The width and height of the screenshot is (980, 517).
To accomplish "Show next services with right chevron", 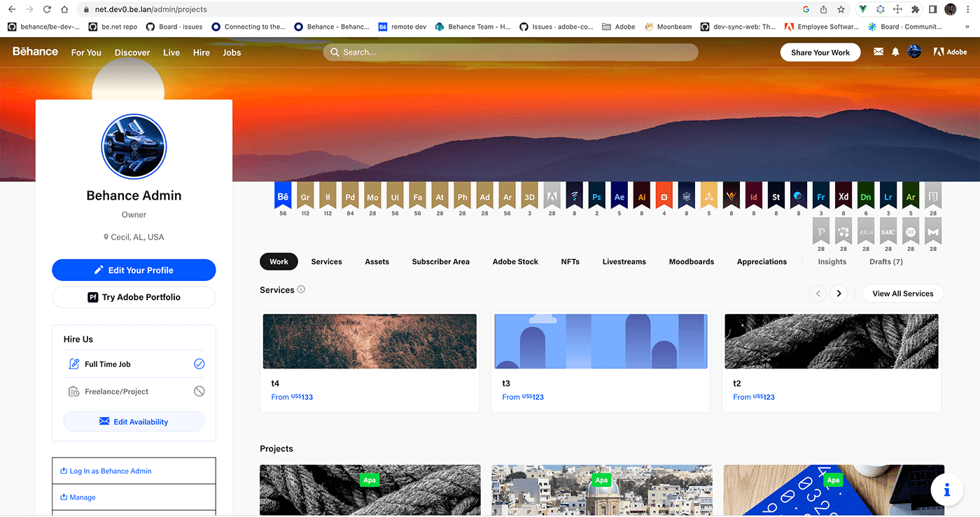I will [x=839, y=294].
